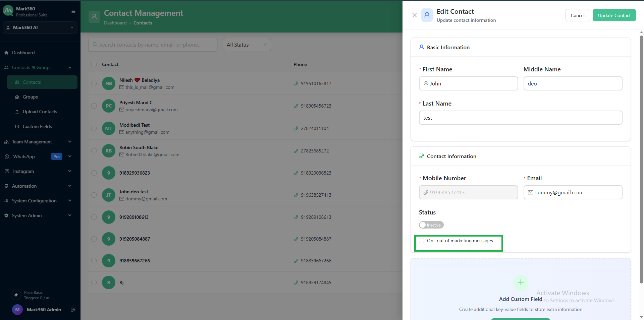Toggle the Inactive status switch
Image resolution: width=644 pixels, height=320 pixels.
pyautogui.click(x=431, y=225)
